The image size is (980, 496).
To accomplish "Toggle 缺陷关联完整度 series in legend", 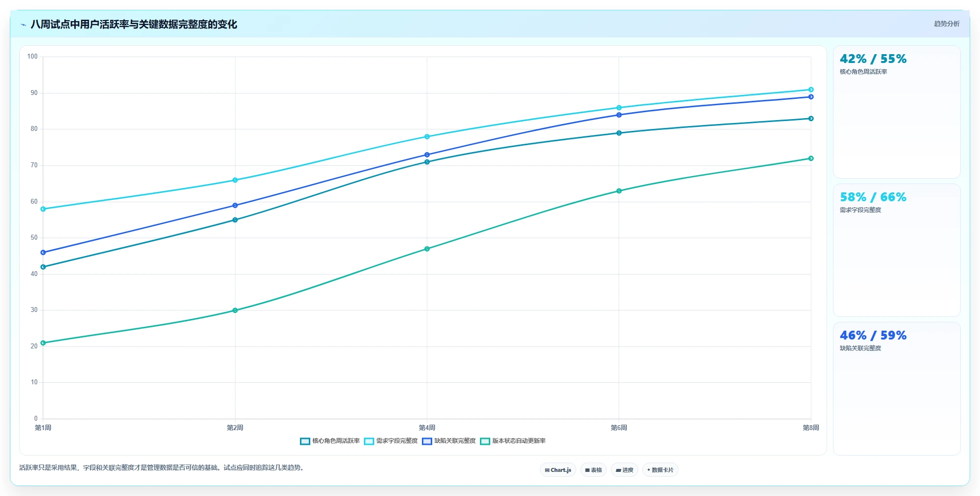I will (x=449, y=441).
